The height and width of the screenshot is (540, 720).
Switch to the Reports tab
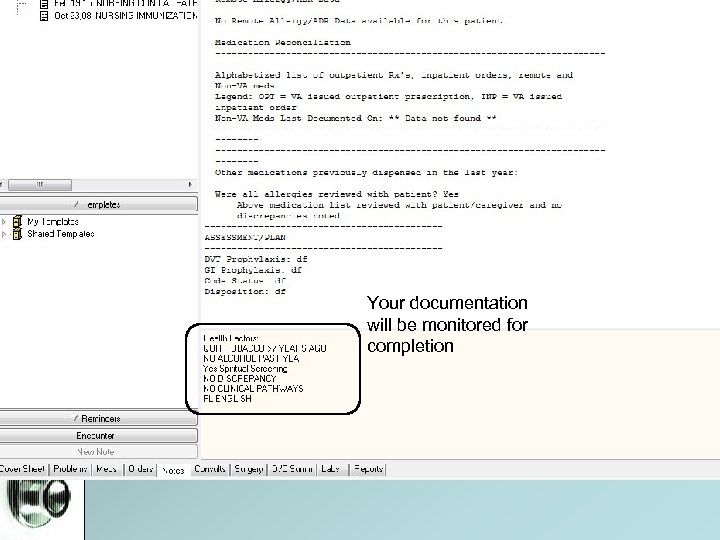point(368,469)
